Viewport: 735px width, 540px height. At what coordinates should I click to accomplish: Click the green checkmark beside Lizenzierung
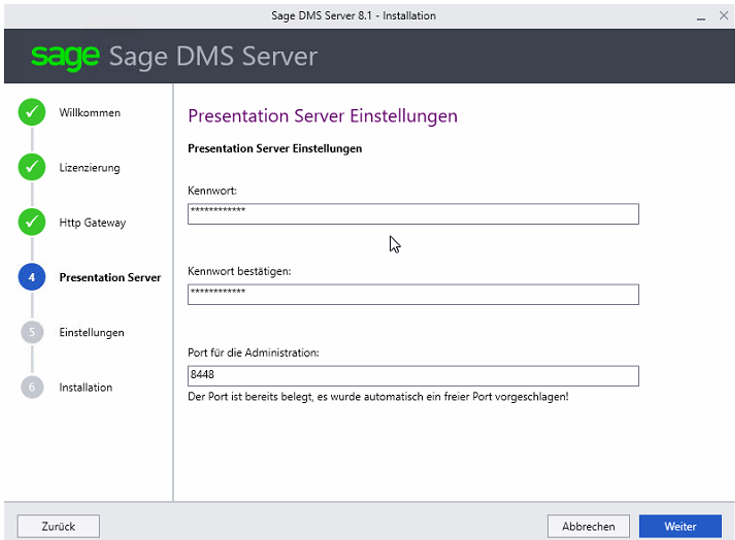pos(32,168)
